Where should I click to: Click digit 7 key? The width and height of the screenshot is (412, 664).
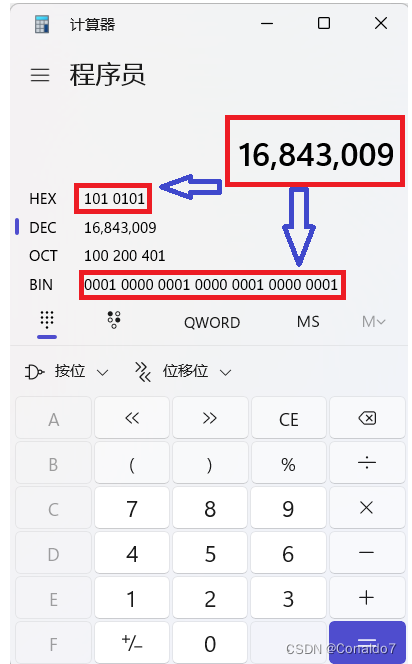[132, 508]
